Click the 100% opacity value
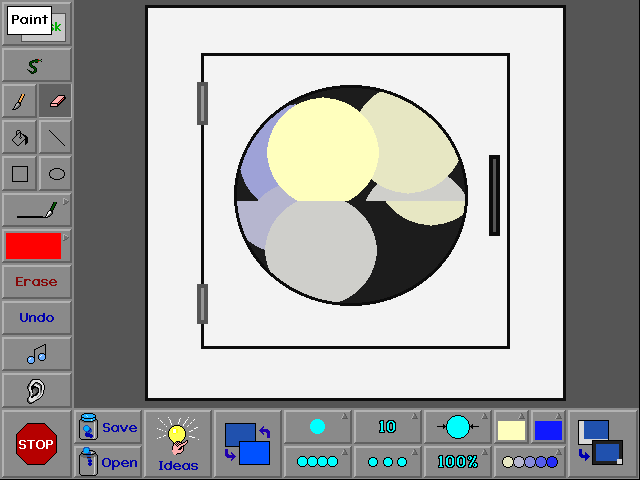The width and height of the screenshot is (640, 480). tap(457, 462)
